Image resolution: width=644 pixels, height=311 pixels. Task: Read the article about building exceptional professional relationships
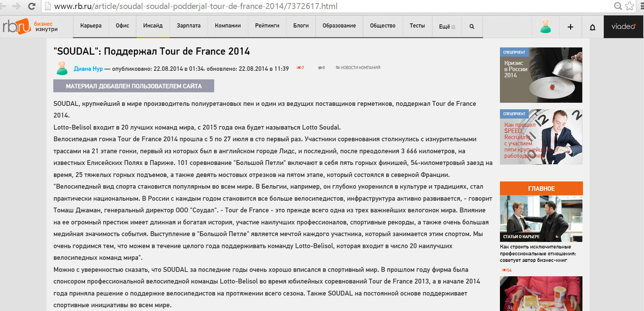coord(538,253)
